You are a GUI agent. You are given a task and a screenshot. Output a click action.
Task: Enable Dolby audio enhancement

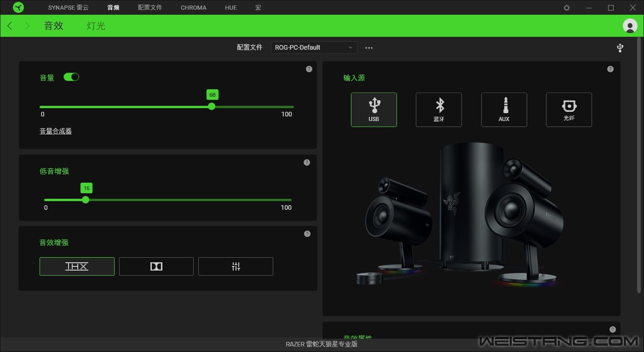point(156,266)
